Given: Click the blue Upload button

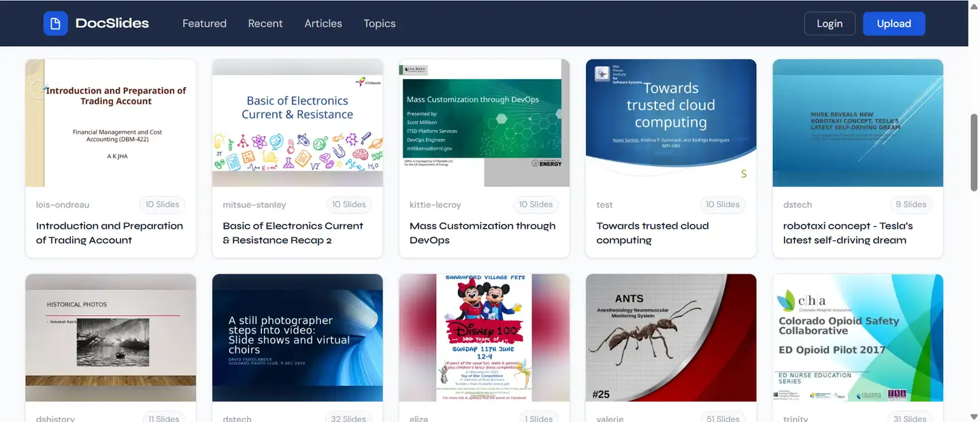Looking at the screenshot, I should click(894, 23).
